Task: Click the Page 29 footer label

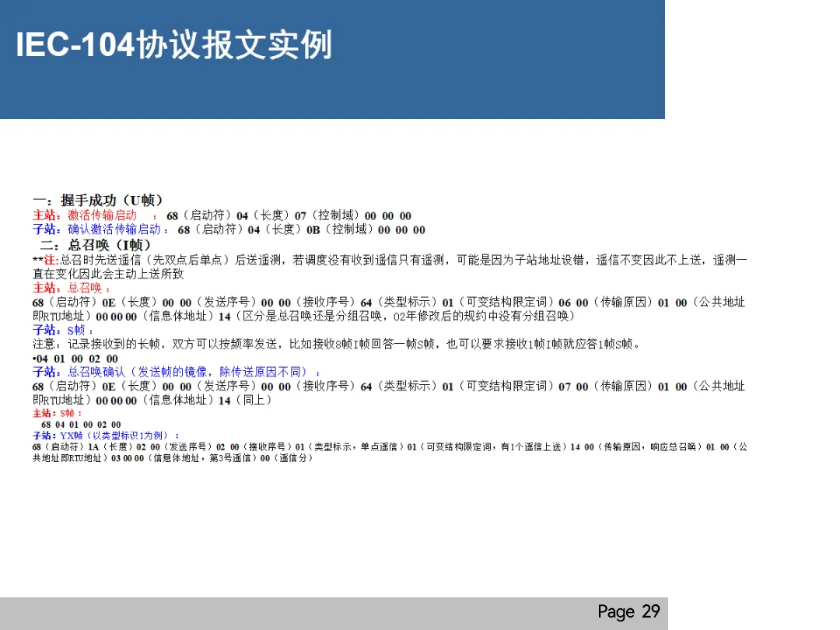Action: (628, 611)
